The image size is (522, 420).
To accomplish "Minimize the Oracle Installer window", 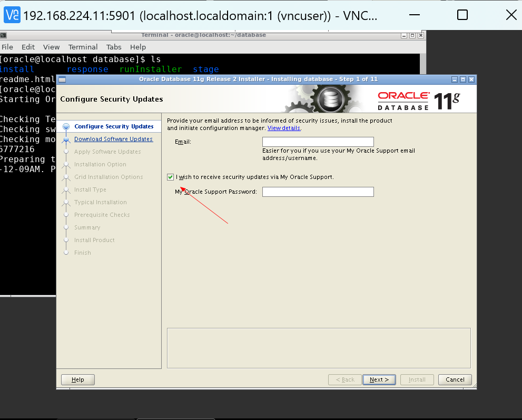I will [x=455, y=79].
